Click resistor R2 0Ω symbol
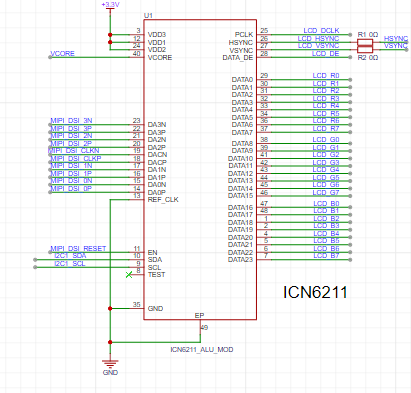 tap(365, 50)
